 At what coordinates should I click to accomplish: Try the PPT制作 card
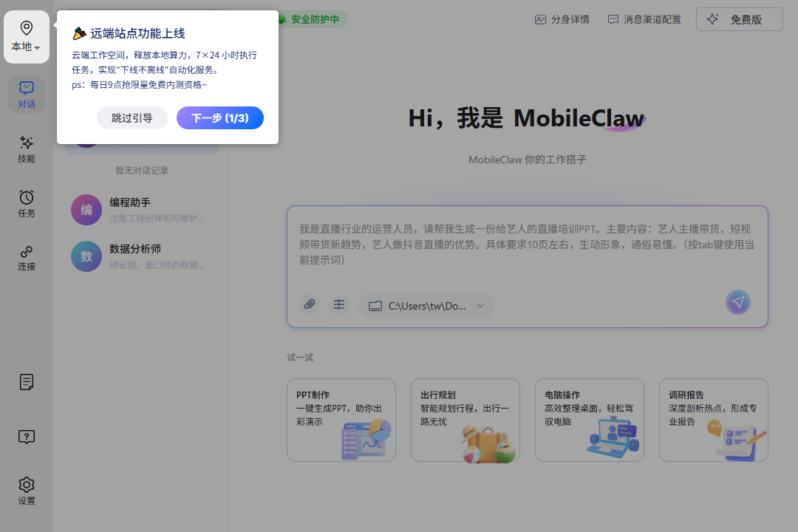pos(341,420)
